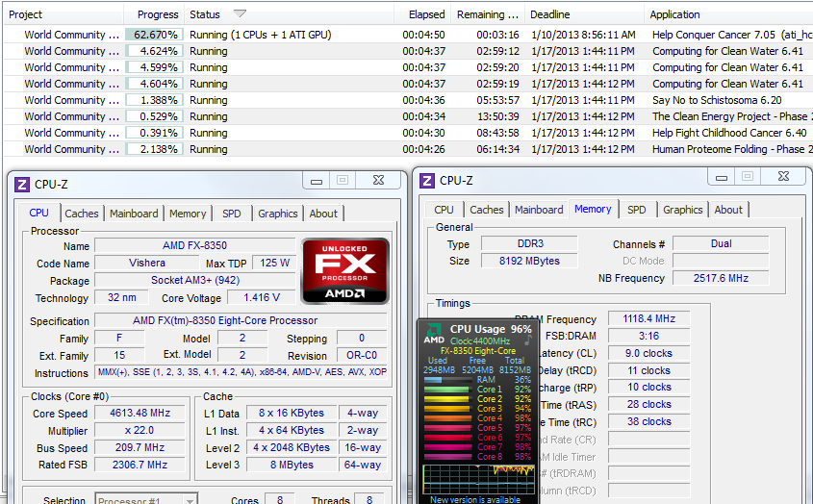Select the Help Fight Childhood Cancer 6.40 row

click(x=408, y=133)
